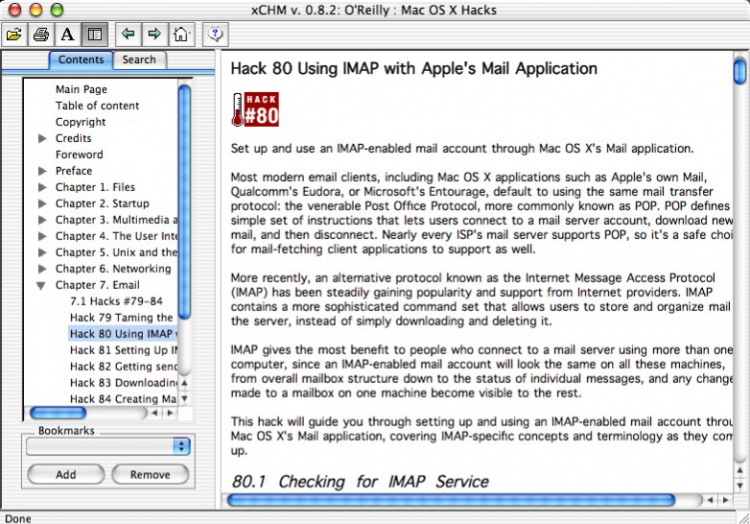Select Table of content entry
The width and height of the screenshot is (750, 524).
pos(97,106)
